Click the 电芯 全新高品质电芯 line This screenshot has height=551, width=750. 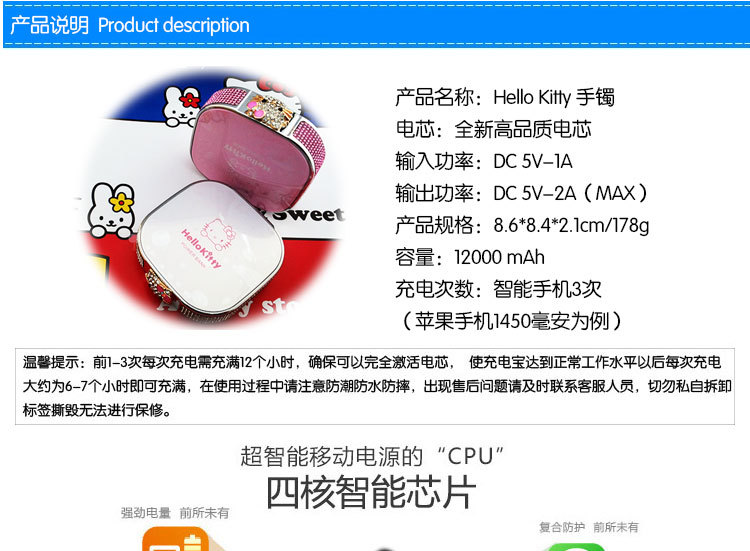point(493,129)
